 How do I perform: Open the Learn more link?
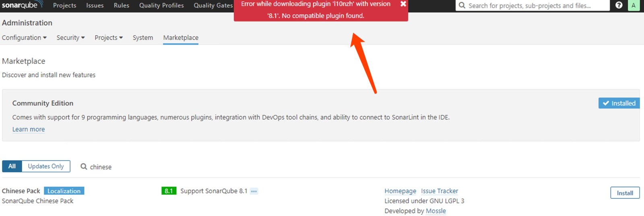coord(29,129)
